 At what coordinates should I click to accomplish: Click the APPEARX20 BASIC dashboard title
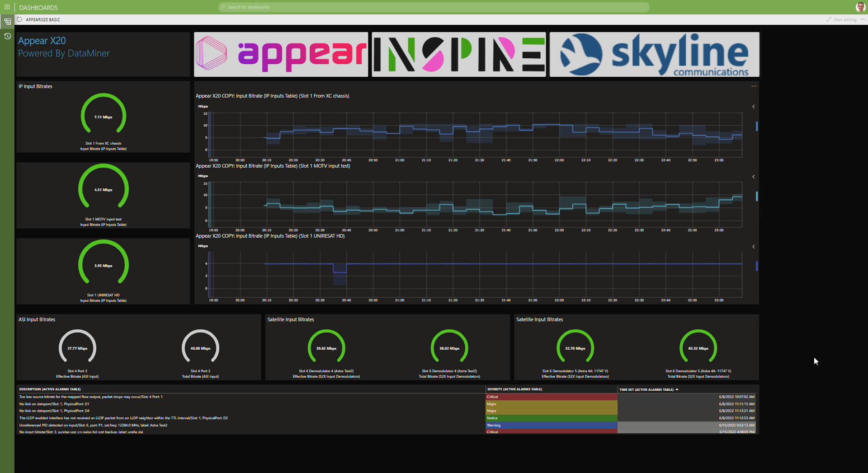(x=43, y=19)
